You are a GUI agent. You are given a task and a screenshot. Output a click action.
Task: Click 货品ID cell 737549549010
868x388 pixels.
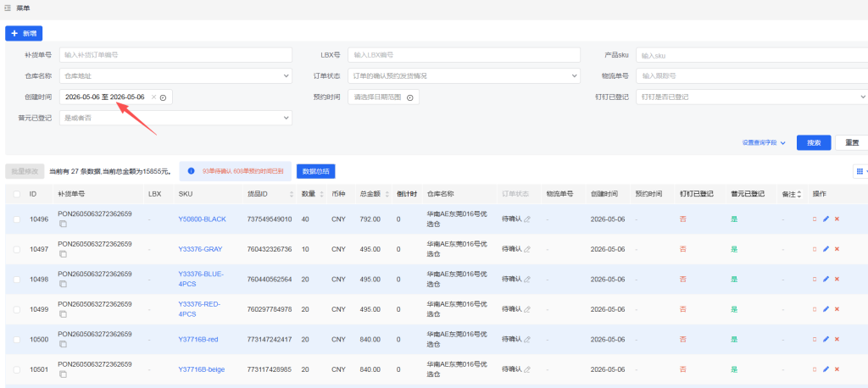(270, 219)
